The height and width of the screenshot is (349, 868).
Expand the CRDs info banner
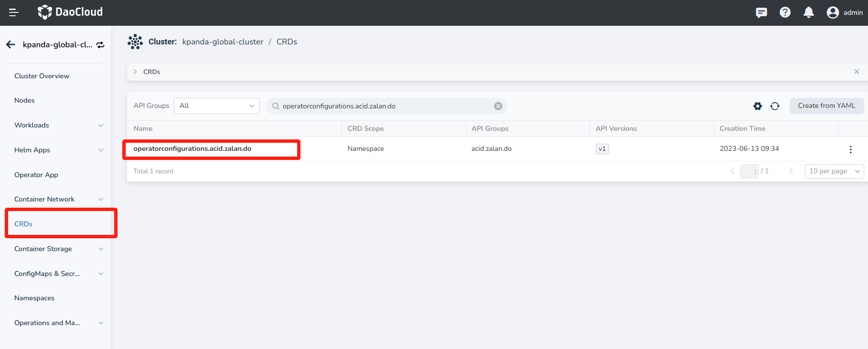(x=135, y=72)
